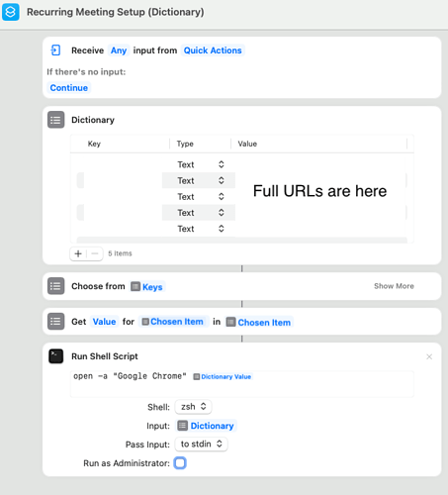
Task: Change the last row's Text type selector
Action: [x=201, y=229]
